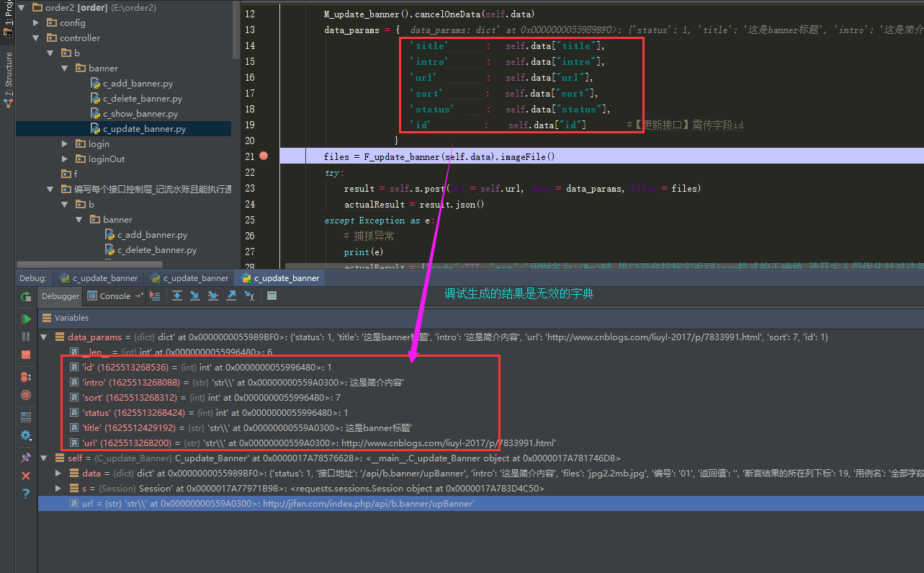The width and height of the screenshot is (924, 573).
Task: Expand the config folder
Action: tap(36, 23)
